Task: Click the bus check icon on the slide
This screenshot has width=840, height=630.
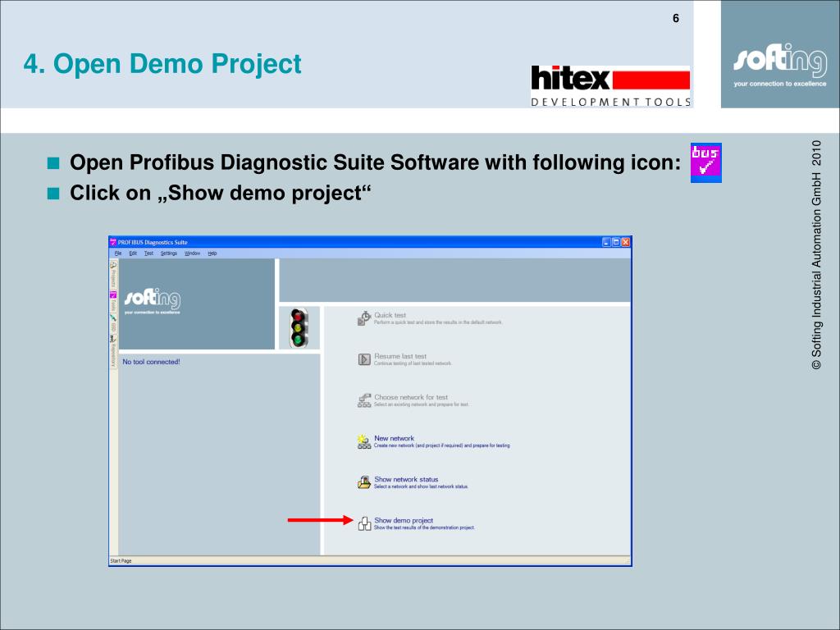Action: 706,163
